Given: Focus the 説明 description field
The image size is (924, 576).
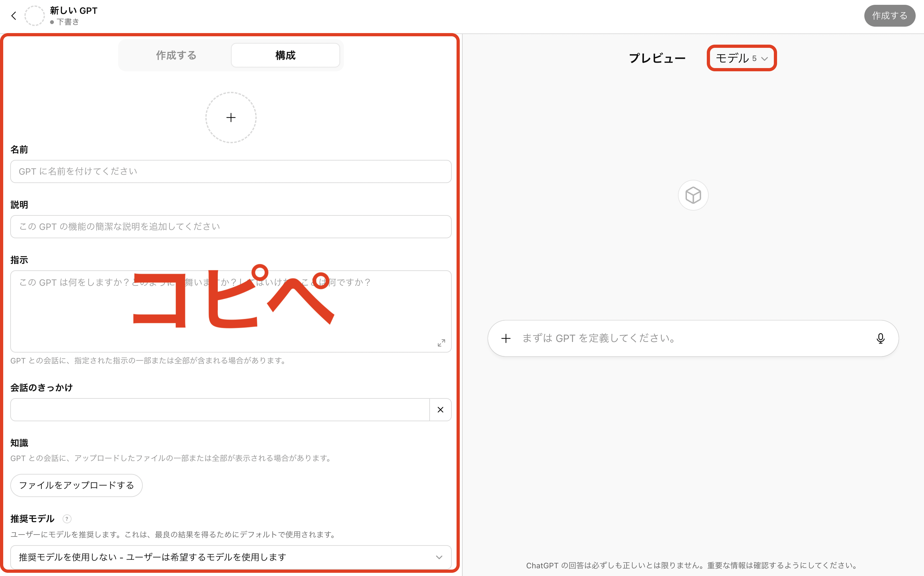Looking at the screenshot, I should (231, 227).
